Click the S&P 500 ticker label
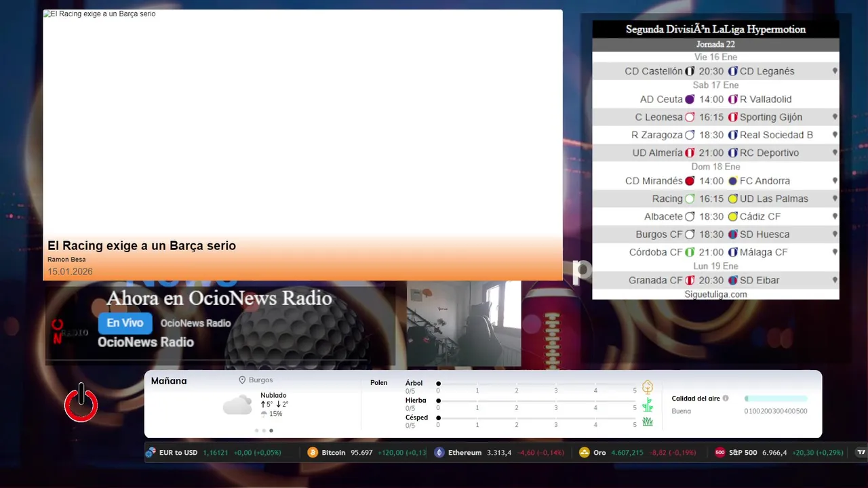This screenshot has width=868, height=488. click(743, 453)
